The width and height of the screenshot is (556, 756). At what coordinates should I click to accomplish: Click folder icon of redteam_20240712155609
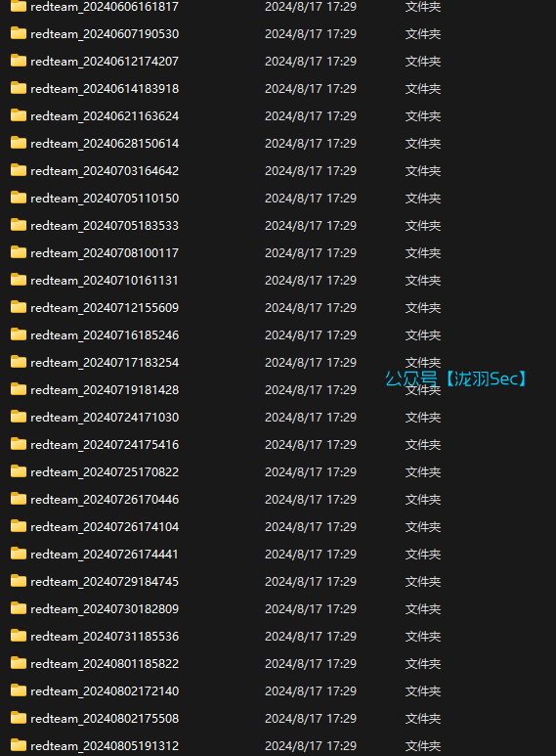(x=19, y=307)
